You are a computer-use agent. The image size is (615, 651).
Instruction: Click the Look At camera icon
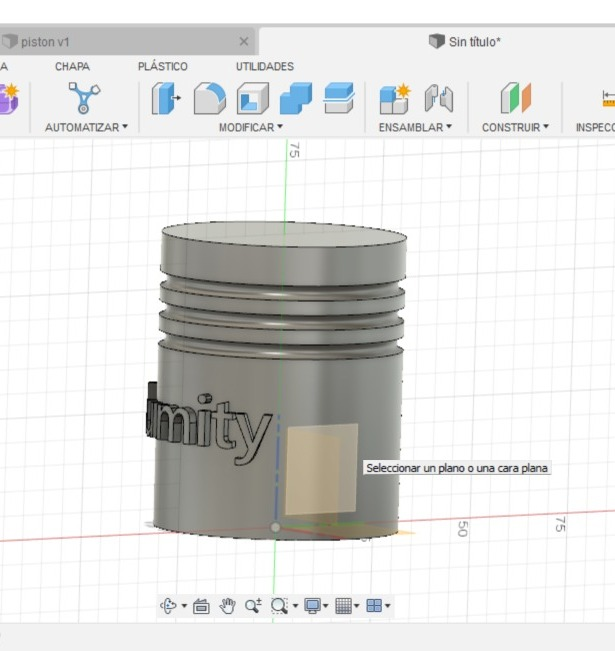click(x=201, y=606)
